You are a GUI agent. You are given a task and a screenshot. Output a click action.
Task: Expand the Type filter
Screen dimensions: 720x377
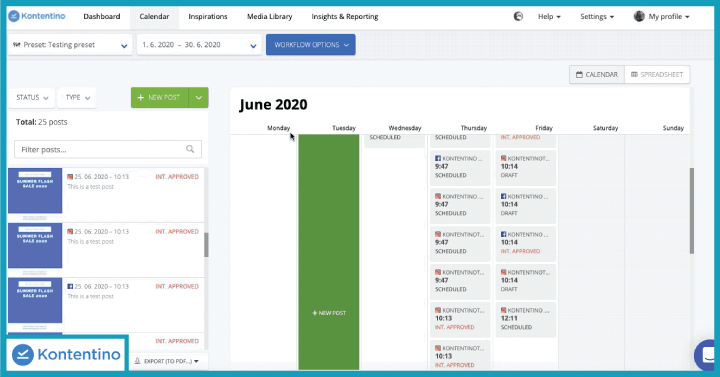[x=77, y=97]
